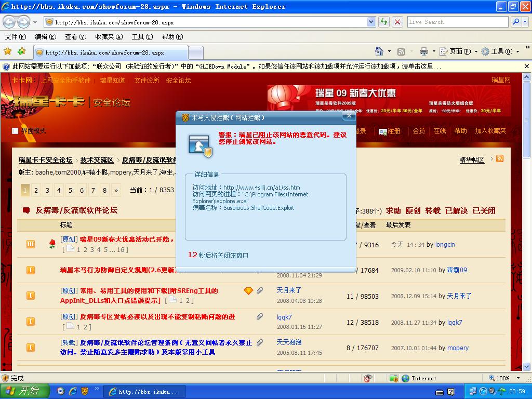532x399 pixels.
Task: Select the bbs.ikaka.com browser tab
Action: point(111,52)
